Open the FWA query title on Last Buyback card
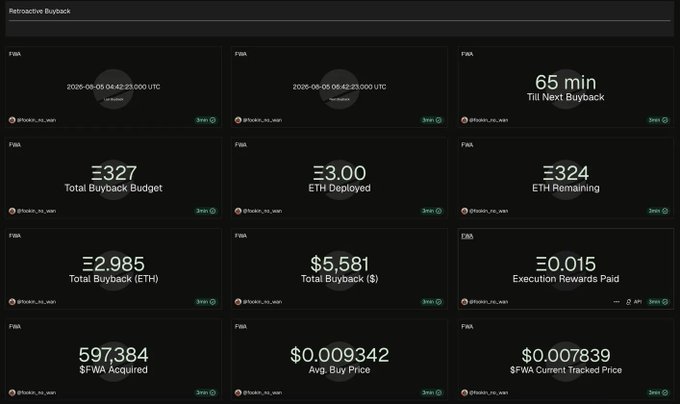 click(15, 54)
